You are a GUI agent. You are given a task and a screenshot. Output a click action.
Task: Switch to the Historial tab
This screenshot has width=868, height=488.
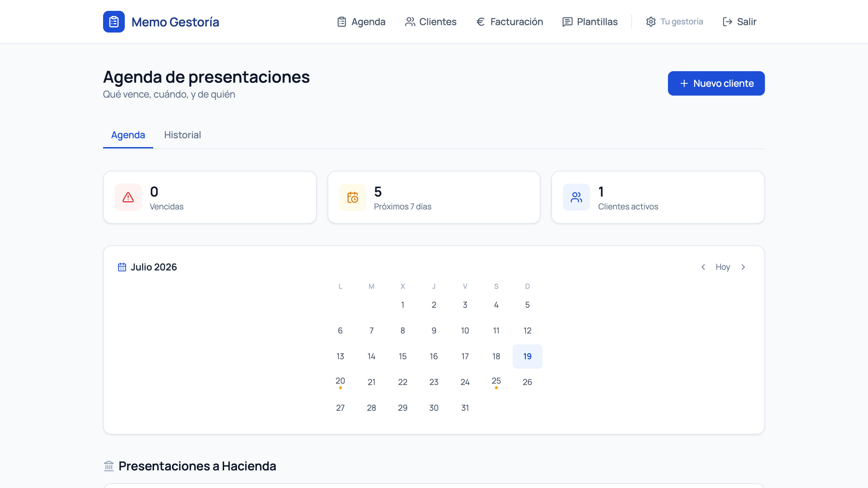(182, 135)
